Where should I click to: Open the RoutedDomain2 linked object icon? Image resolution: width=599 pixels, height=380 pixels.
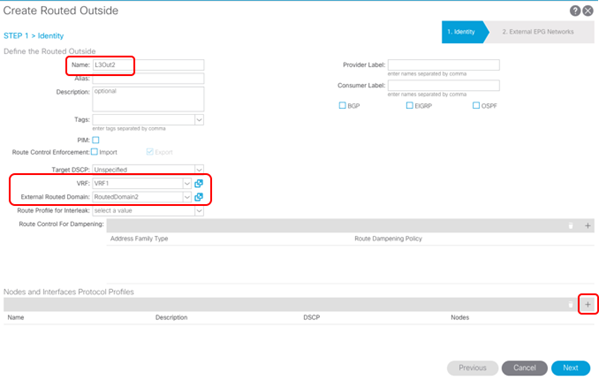pos(199,197)
